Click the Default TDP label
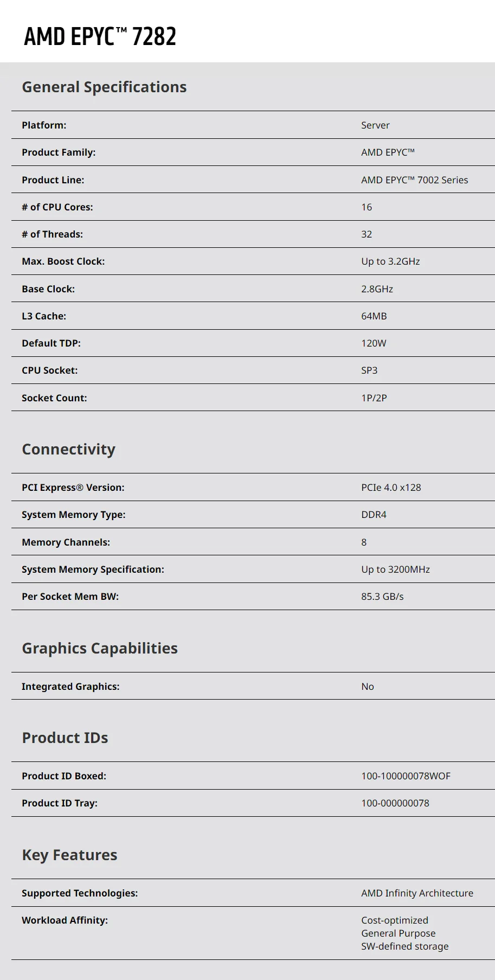Image resolution: width=495 pixels, height=980 pixels. [51, 343]
